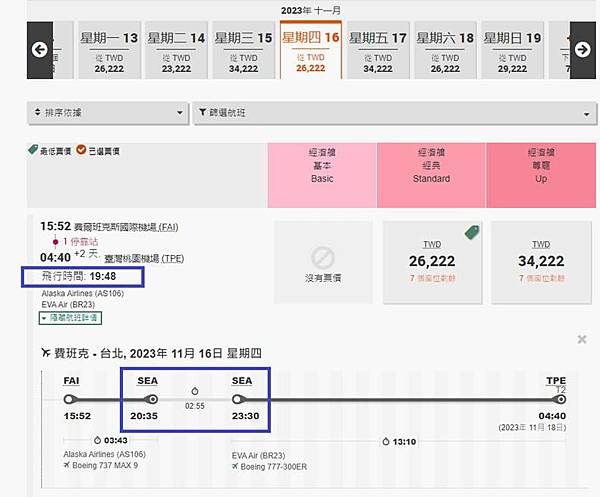Select Wednesday 15 date tab
The height and width of the screenshot is (497, 600).
coord(243,51)
